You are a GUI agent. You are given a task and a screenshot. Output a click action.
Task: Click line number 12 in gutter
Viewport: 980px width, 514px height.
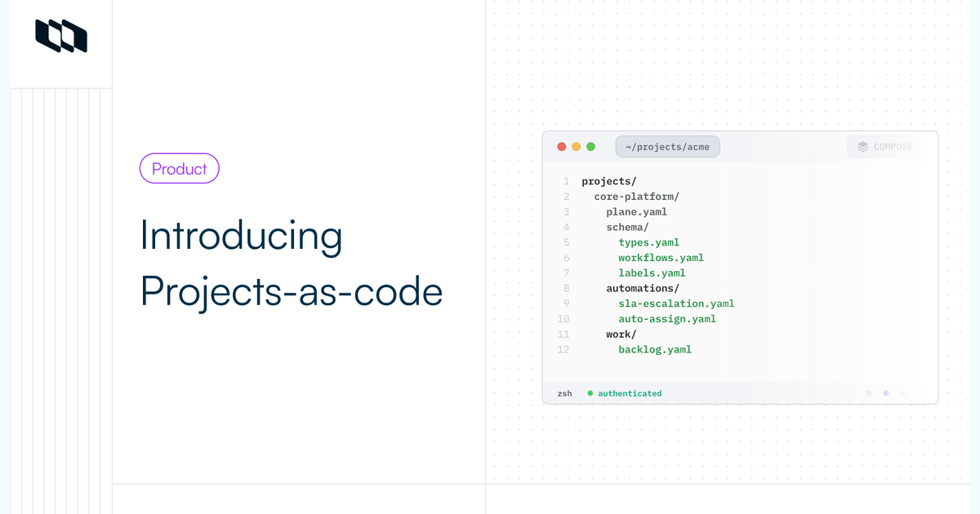(563, 350)
